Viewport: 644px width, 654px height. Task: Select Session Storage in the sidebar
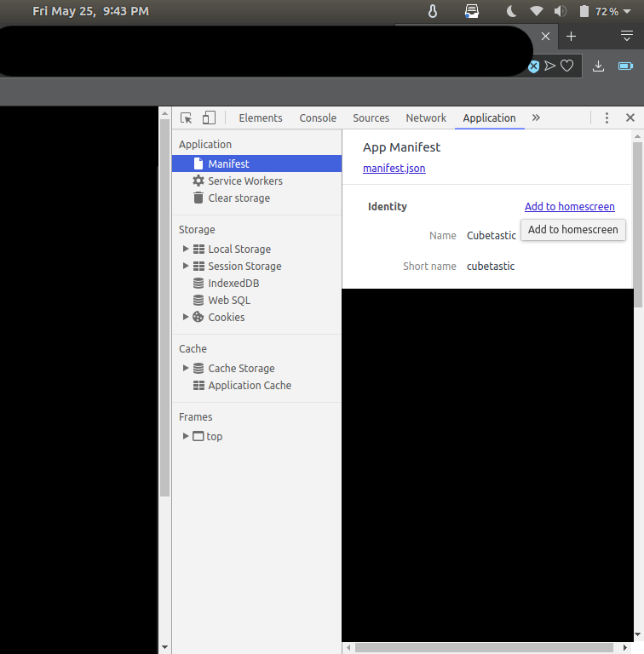click(x=244, y=266)
